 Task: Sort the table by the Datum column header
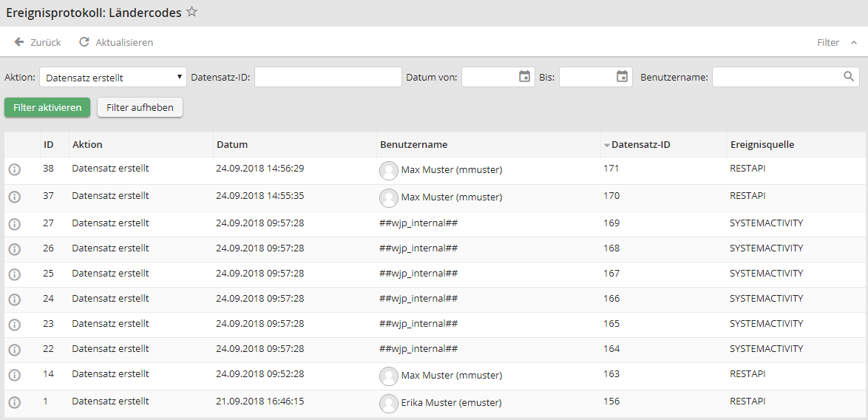[232, 145]
